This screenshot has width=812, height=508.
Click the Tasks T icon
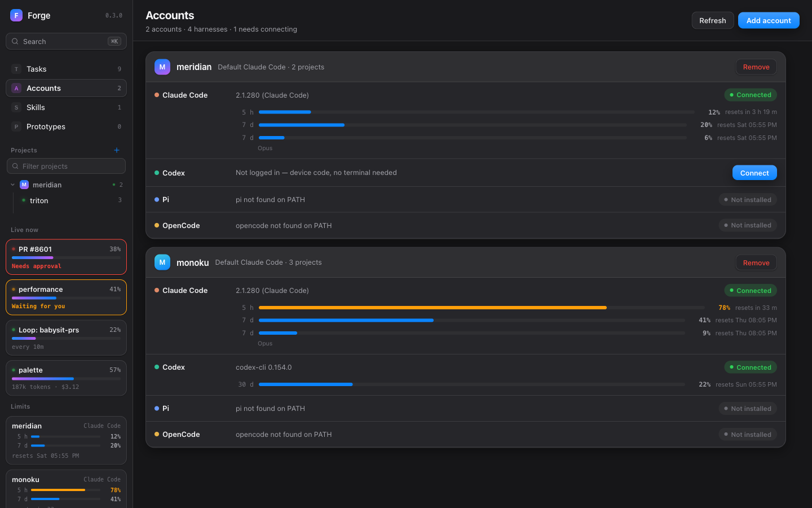point(16,69)
